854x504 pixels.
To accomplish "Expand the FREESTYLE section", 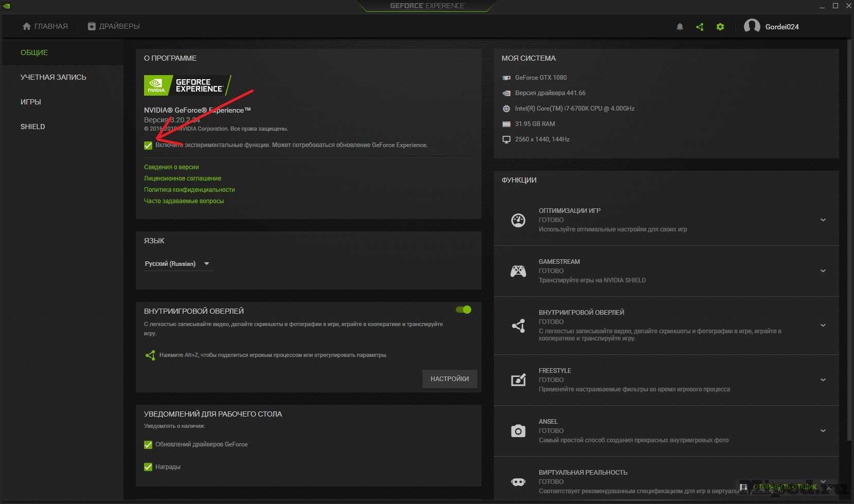I will pos(823,380).
